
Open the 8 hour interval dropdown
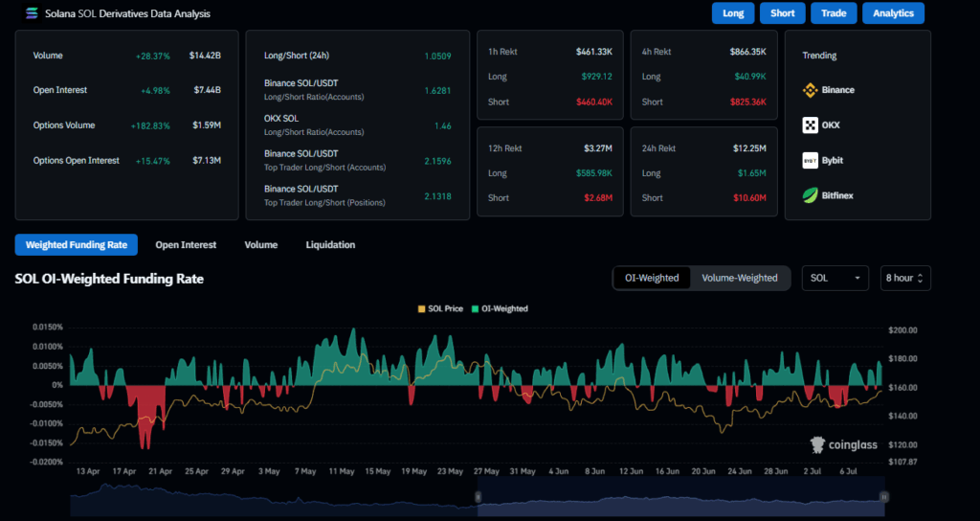click(x=905, y=278)
